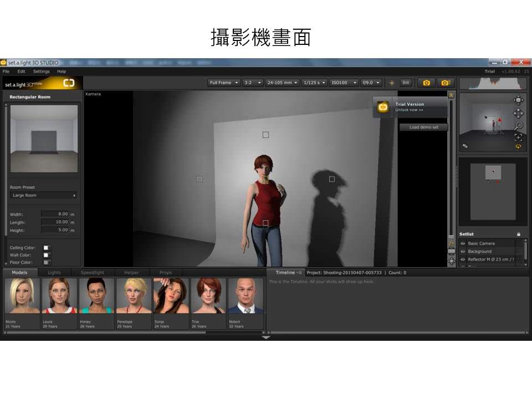Toggle the BW black-and-white mode

tap(406, 83)
